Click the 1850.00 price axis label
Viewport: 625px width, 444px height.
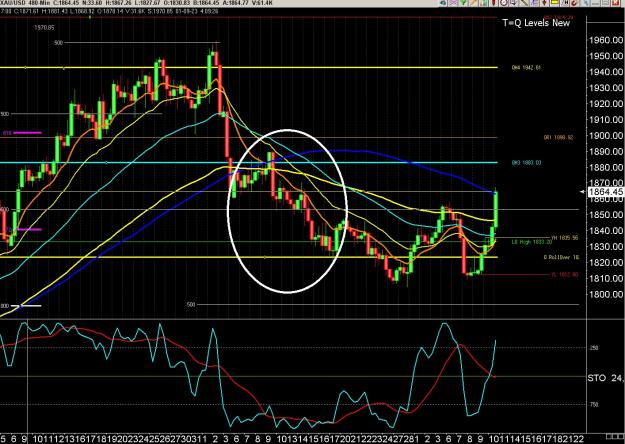tap(605, 215)
